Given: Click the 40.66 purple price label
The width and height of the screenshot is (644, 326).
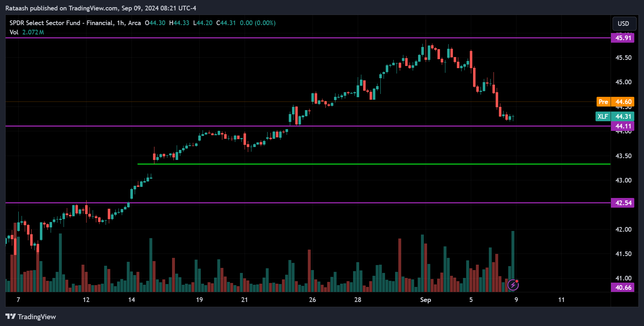Looking at the screenshot, I should [x=623, y=288].
